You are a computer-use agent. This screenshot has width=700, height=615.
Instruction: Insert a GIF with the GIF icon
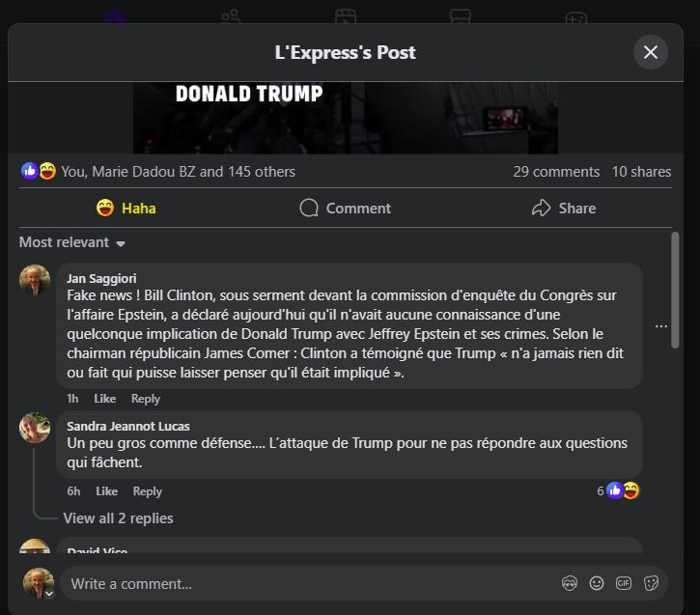(x=624, y=583)
